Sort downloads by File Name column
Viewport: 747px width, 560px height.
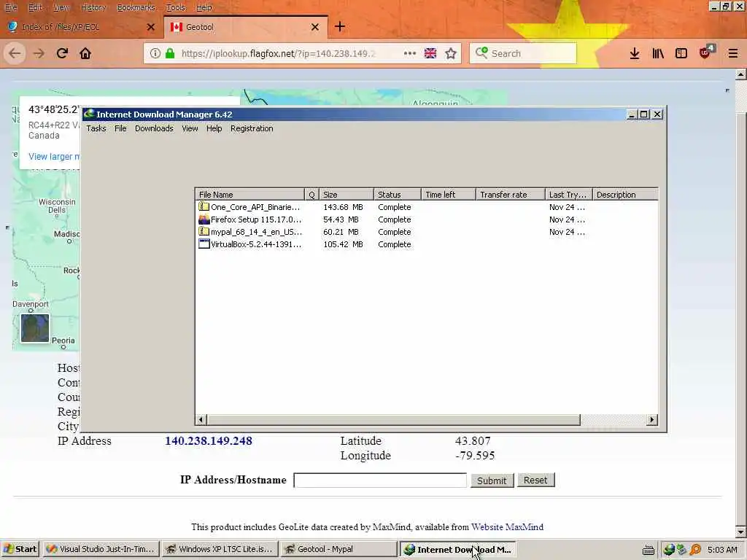[x=249, y=194]
